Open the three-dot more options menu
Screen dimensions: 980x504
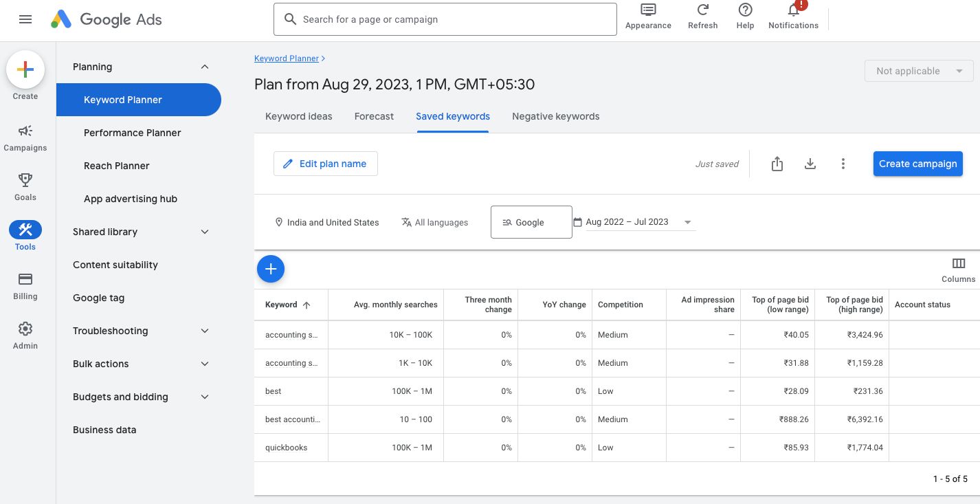(x=843, y=164)
